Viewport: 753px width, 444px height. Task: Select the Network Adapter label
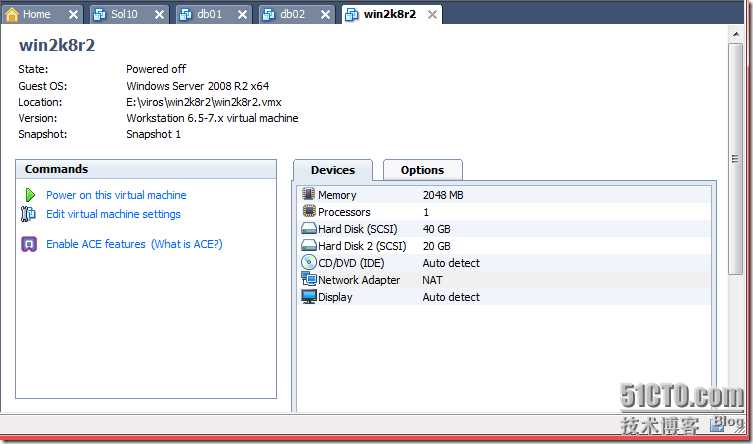pos(359,280)
